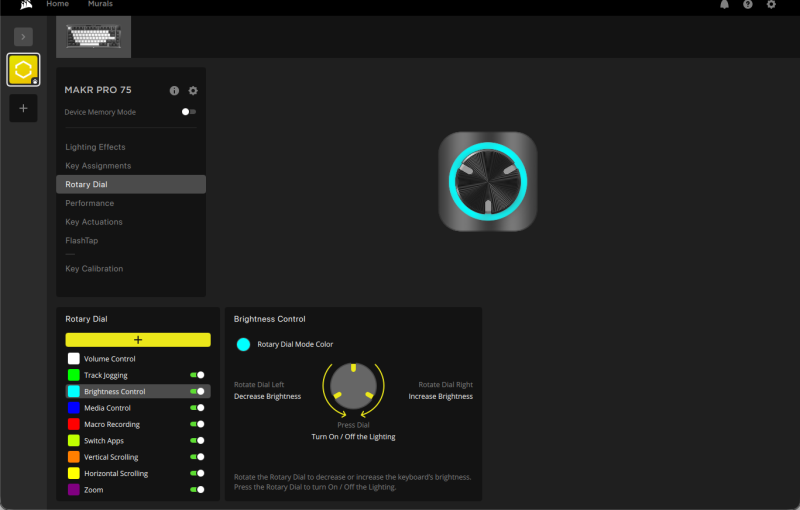Open the Home tab
Viewport: 800px width, 510px height.
[57, 4]
